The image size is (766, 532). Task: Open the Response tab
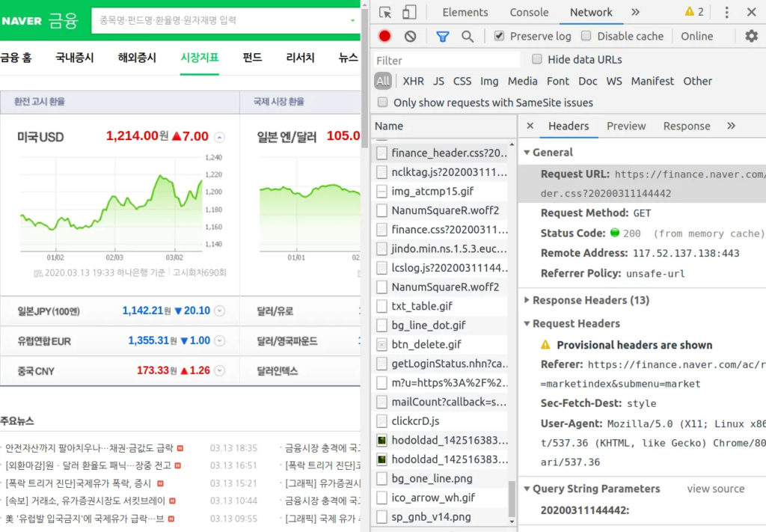click(687, 126)
